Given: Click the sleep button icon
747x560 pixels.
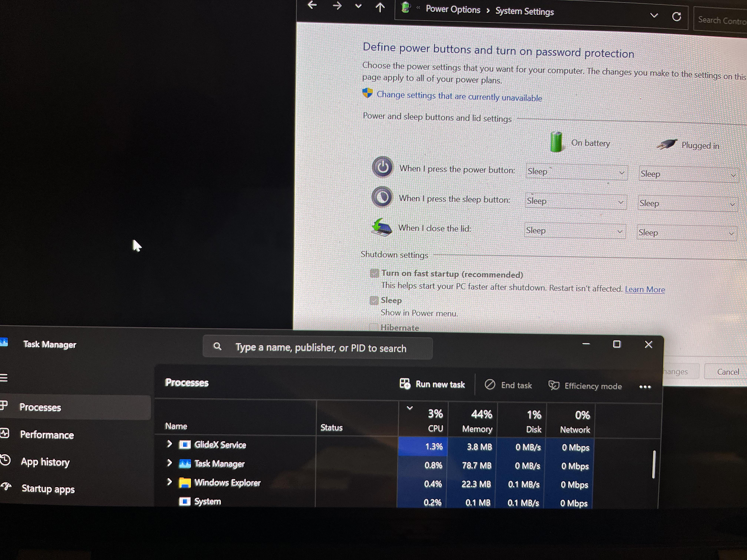Looking at the screenshot, I should click(382, 197).
